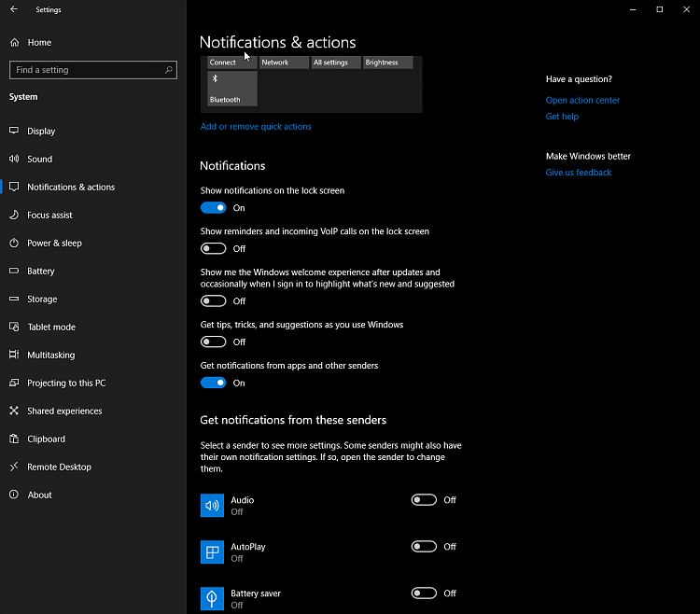700x614 pixels.
Task: Click the Sound speaker icon in sidebar
Action: [14, 159]
